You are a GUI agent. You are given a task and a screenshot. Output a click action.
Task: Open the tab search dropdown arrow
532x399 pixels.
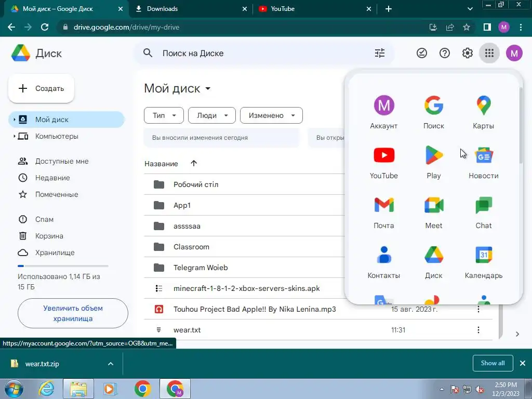click(x=470, y=9)
